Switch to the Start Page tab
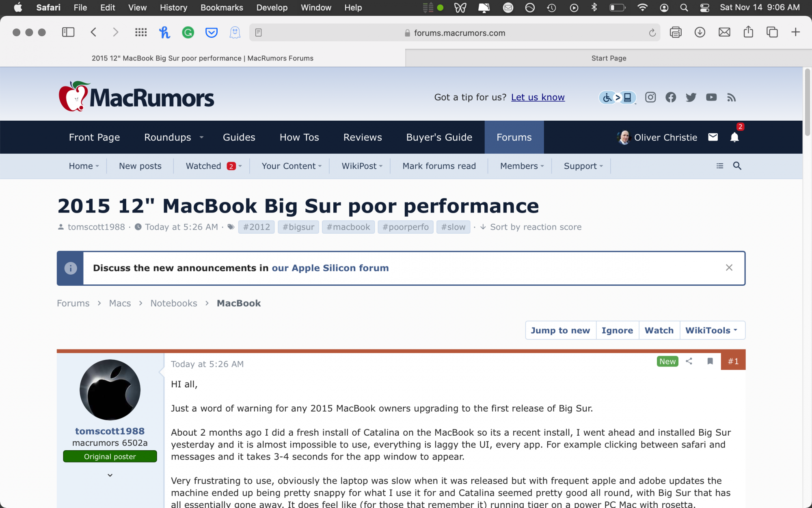 coord(609,58)
